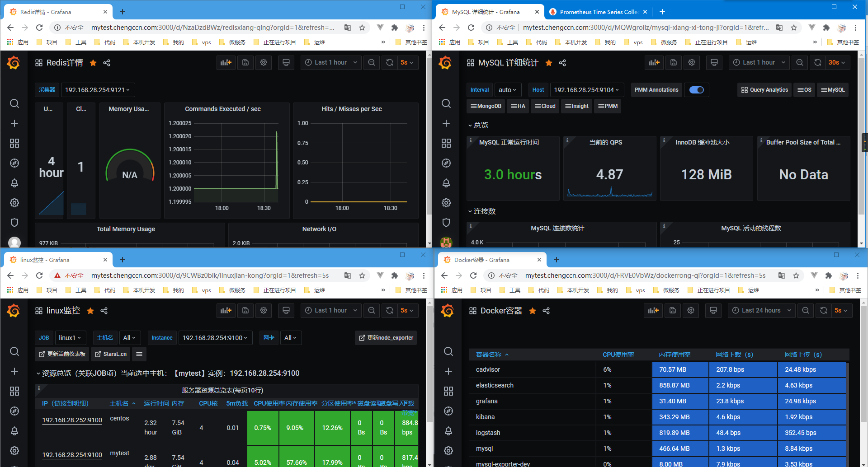The image size is (868, 467).
Task: Click 70.57 MB memory cell for cadvisor
Action: click(x=680, y=369)
